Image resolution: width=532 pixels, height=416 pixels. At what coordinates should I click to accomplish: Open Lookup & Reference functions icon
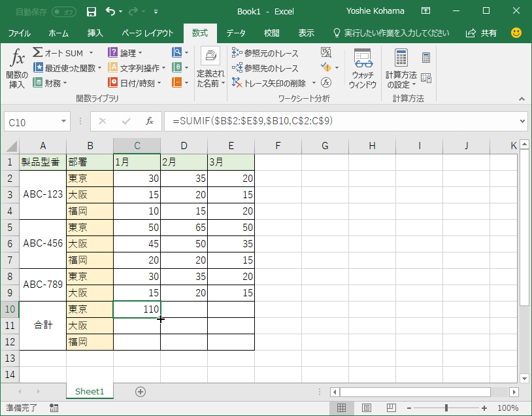pyautogui.click(x=176, y=52)
